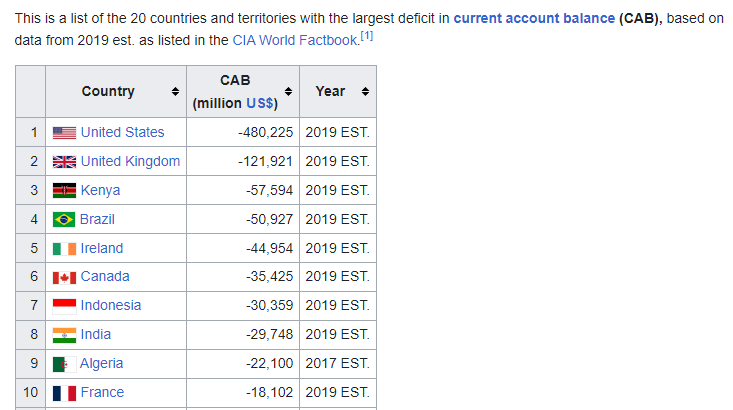Click the Canada flag icon

(64, 277)
